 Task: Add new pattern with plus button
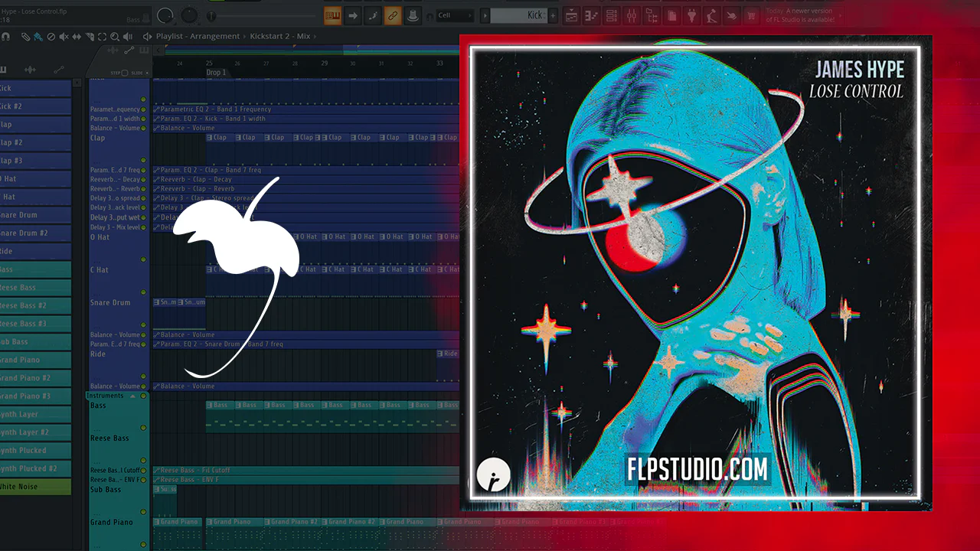pos(554,15)
